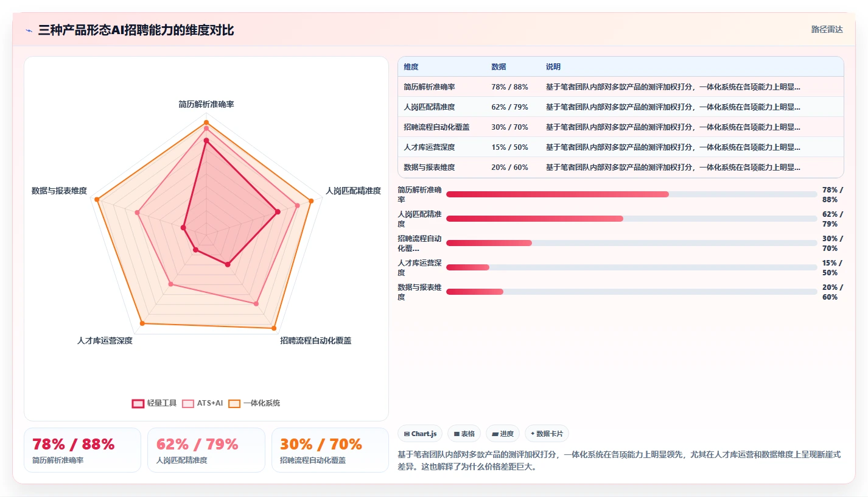Open the 62% / 79% data card
The image size is (868, 497).
coord(206,450)
